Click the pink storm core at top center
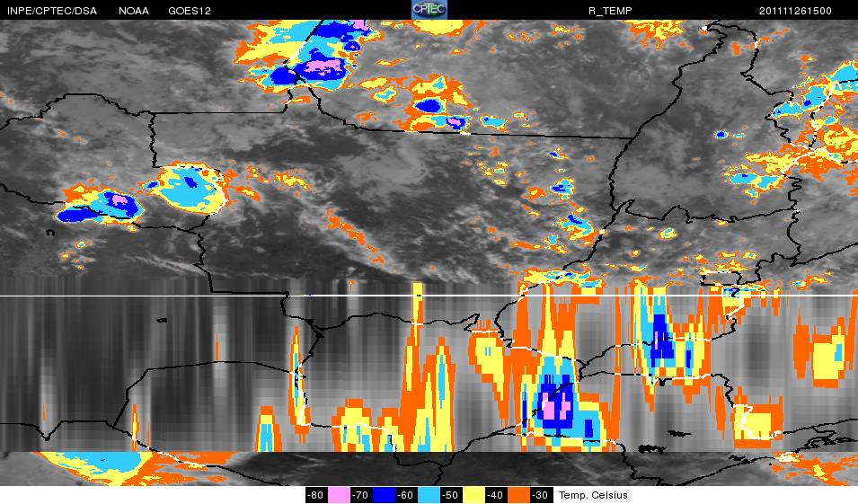The height and width of the screenshot is (504, 858). [322, 66]
